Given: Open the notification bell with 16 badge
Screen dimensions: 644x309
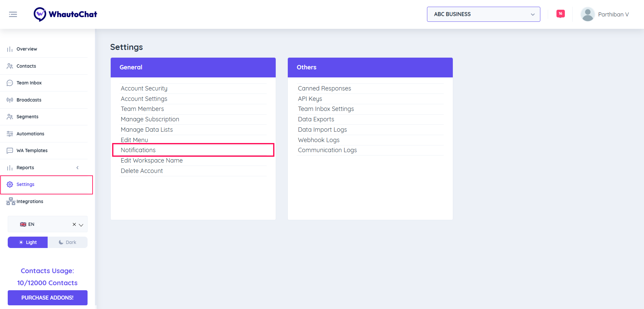Looking at the screenshot, I should coord(560,14).
